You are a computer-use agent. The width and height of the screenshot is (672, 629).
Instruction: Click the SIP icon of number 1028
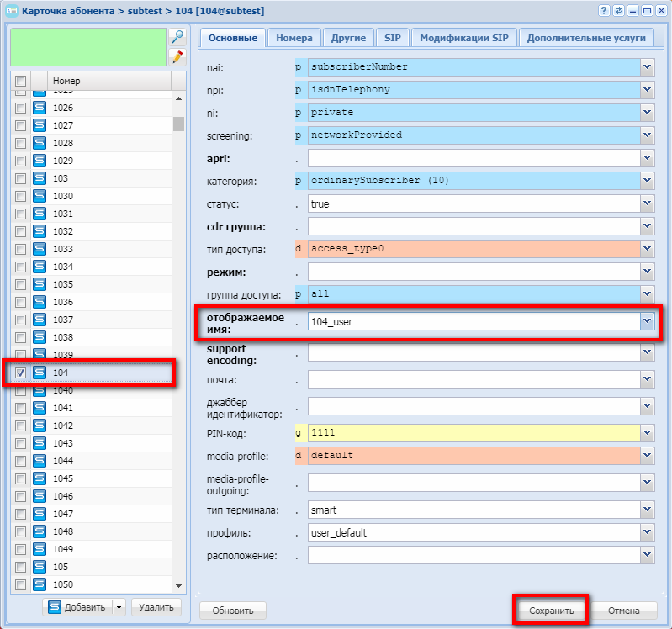pyautogui.click(x=40, y=143)
